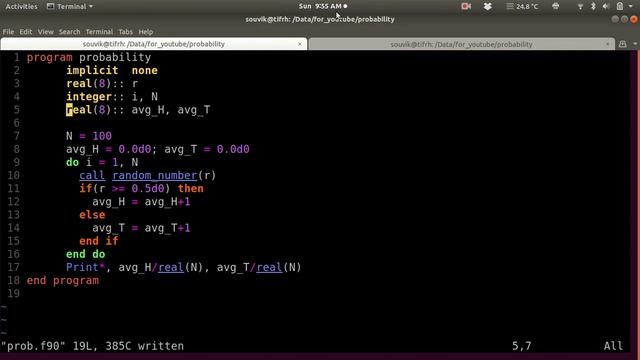640x360 pixels.
Task: Click the 'All' scroll position indicator
Action: tap(613, 346)
